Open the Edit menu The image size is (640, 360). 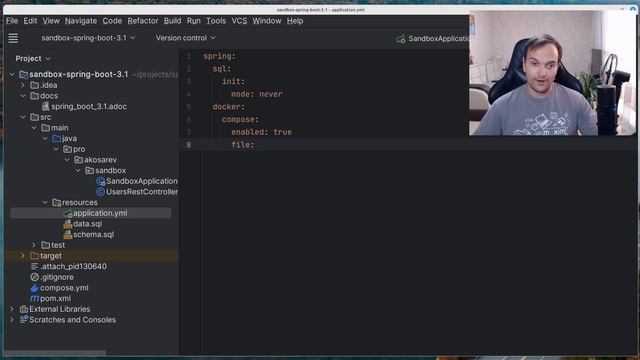(30, 21)
